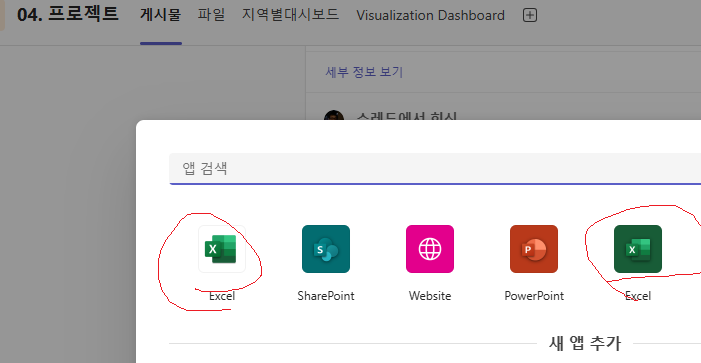Switch to the 게시물 tab
701x363 pixels.
click(160, 15)
